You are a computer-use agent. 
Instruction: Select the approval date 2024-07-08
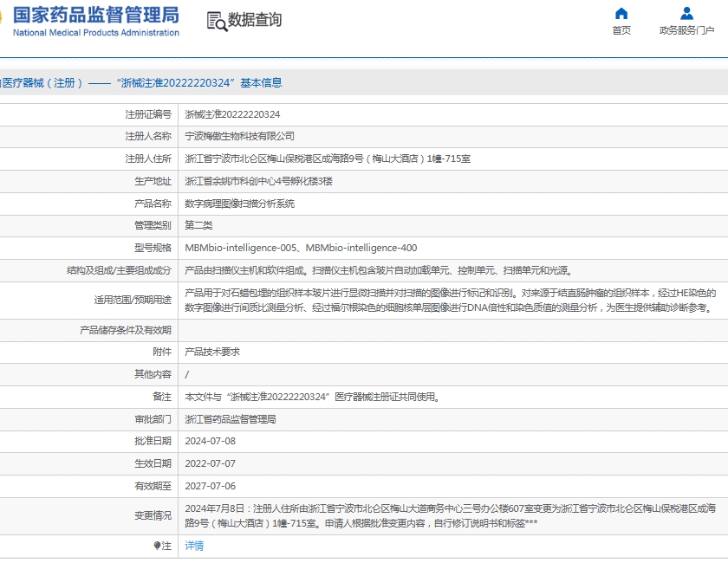211,441
